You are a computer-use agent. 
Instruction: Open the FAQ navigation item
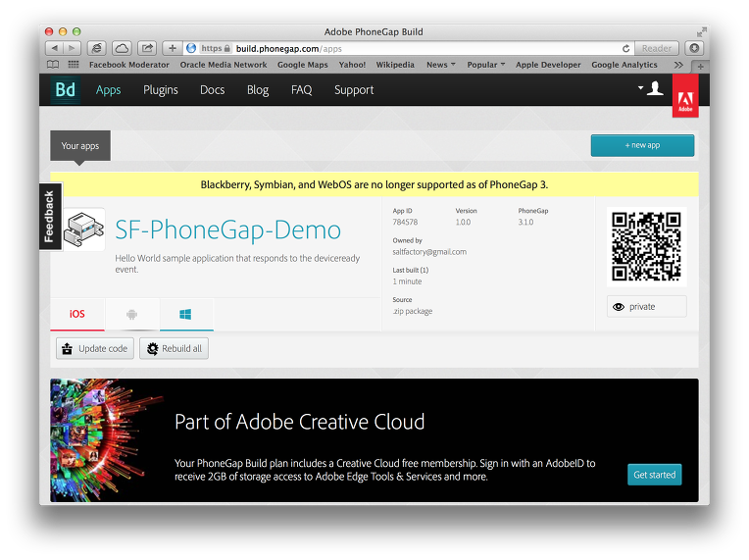pos(301,90)
